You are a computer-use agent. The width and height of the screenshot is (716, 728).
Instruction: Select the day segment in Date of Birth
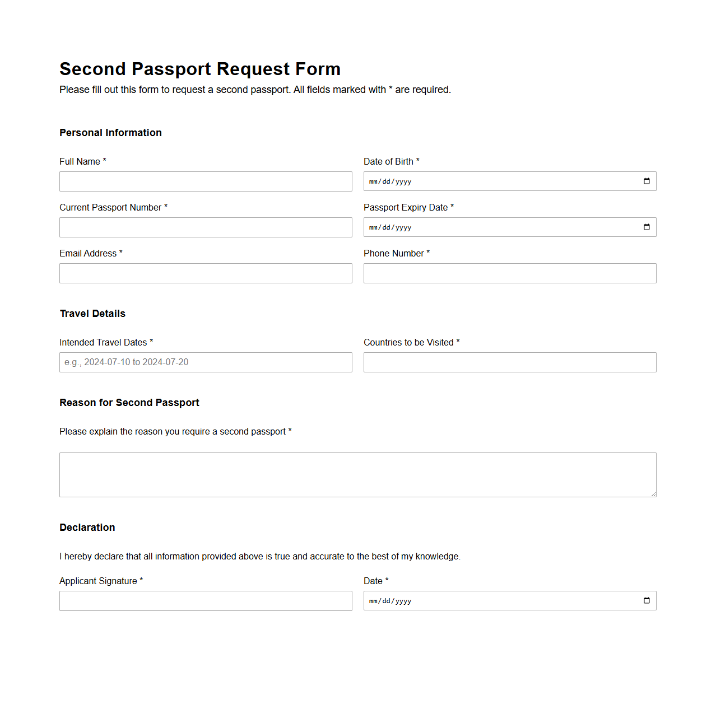click(x=387, y=181)
